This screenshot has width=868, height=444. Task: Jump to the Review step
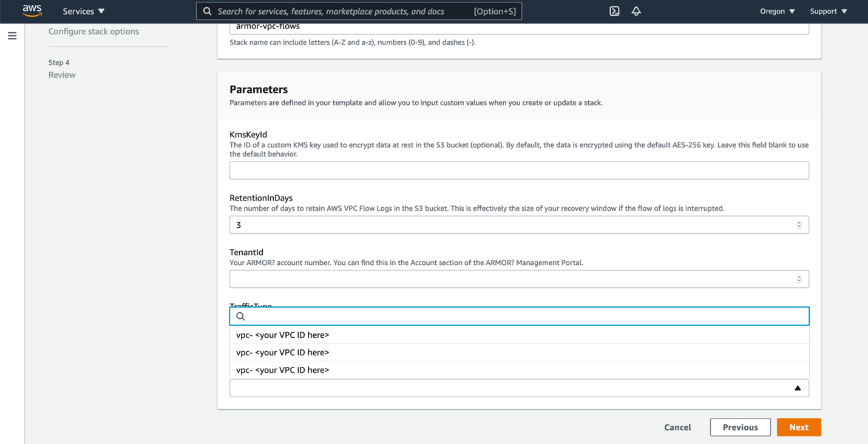point(62,75)
